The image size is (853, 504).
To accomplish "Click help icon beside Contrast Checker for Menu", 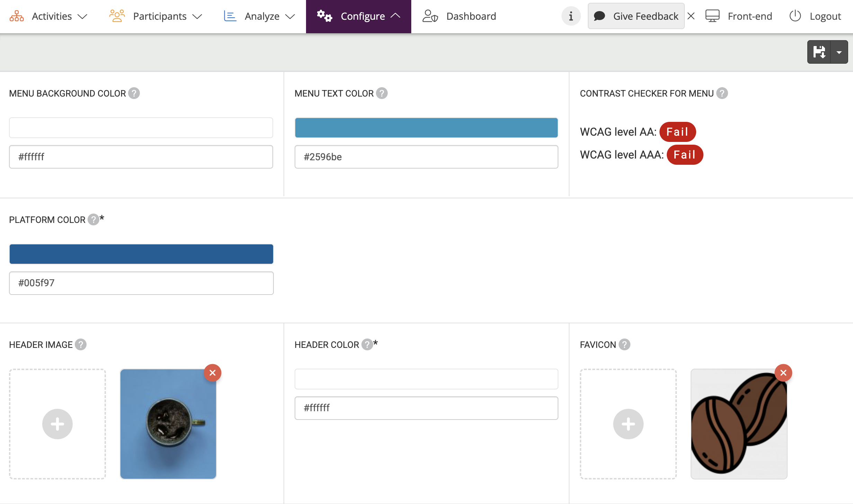I will click(722, 93).
